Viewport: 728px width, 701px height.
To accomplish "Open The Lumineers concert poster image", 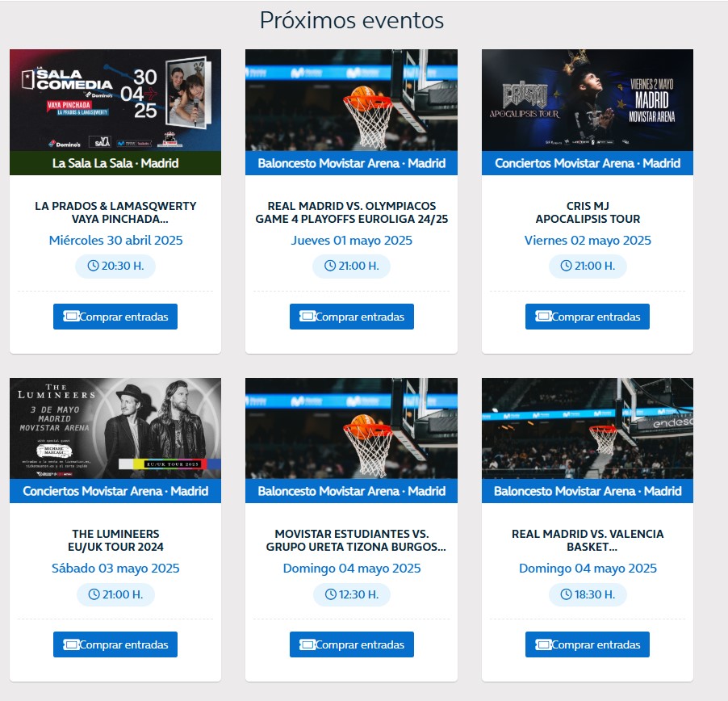I will click(x=115, y=428).
